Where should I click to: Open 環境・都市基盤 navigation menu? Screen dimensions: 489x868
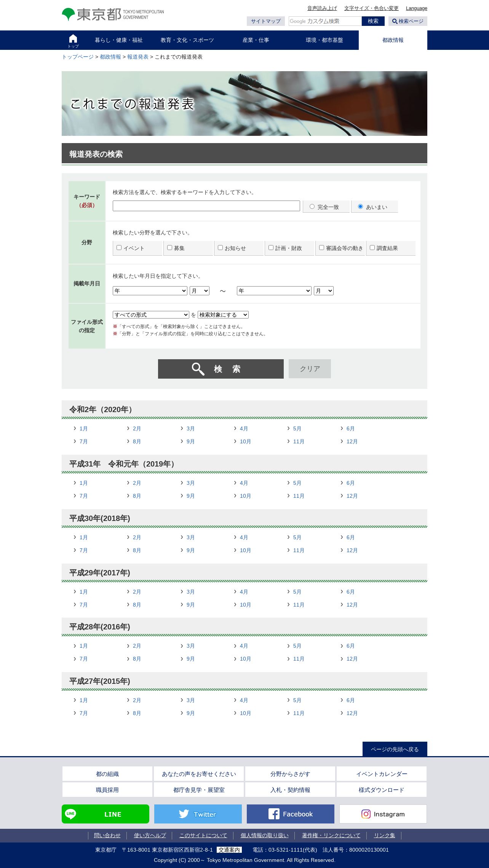click(324, 40)
